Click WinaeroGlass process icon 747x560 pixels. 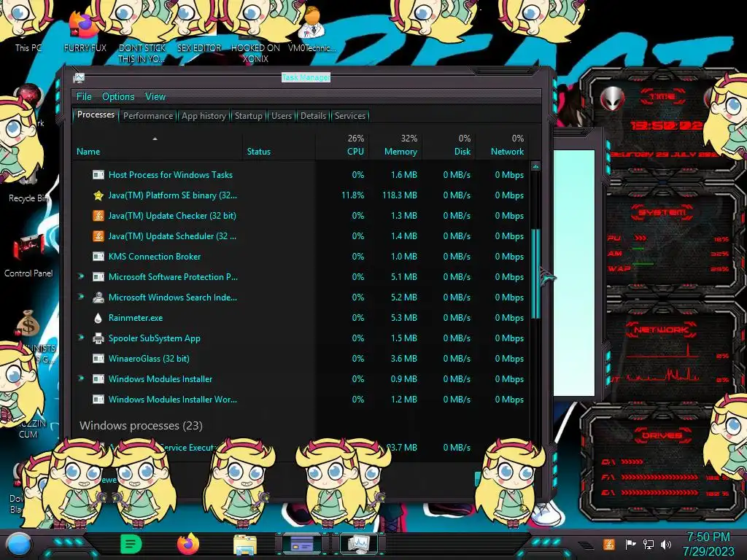coord(98,359)
